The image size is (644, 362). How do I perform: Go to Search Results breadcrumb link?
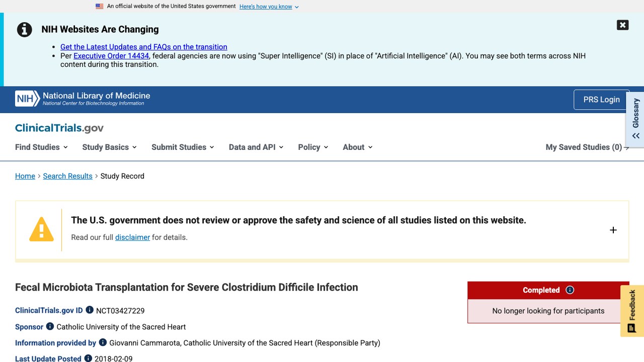(67, 176)
